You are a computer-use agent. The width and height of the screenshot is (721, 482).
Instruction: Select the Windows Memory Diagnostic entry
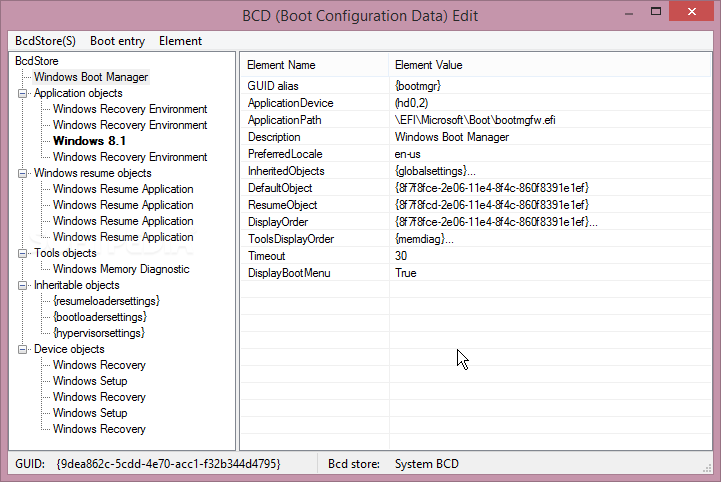(121, 269)
